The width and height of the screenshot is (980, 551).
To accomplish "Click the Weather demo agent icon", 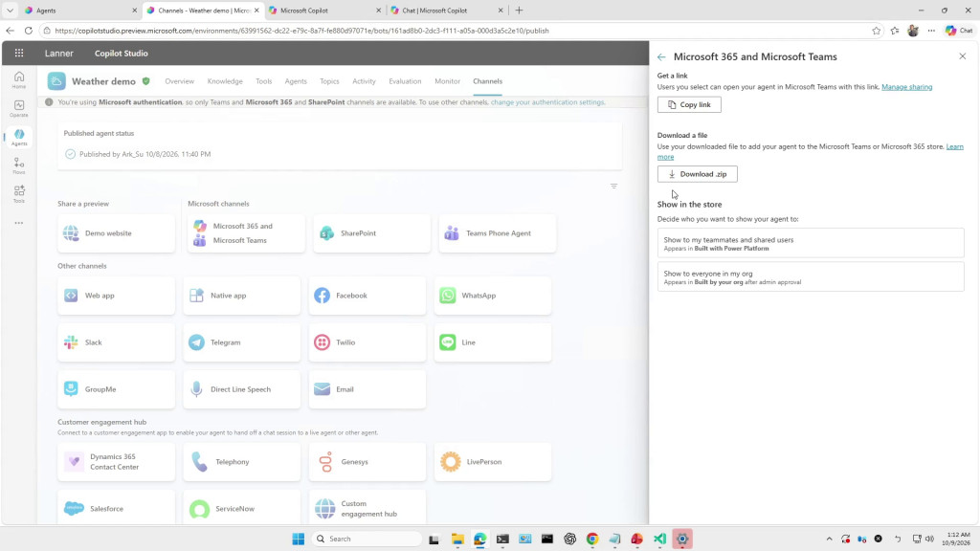I will coord(56,81).
